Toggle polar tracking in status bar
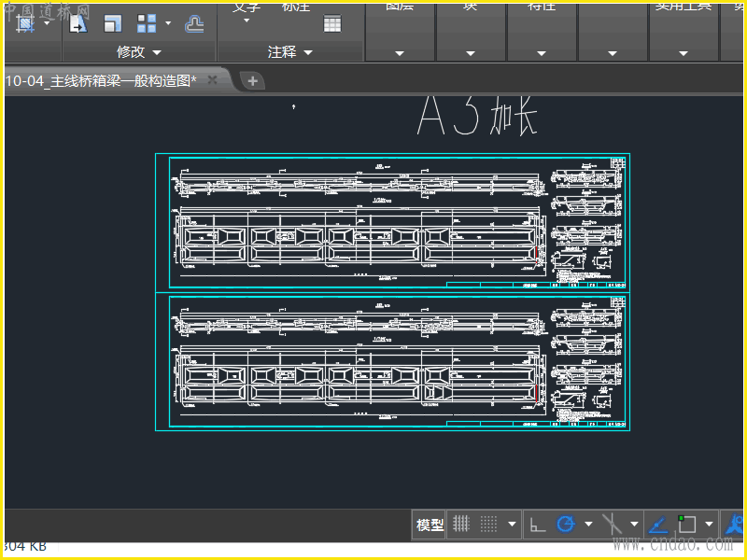The image size is (747, 560). pos(565,525)
